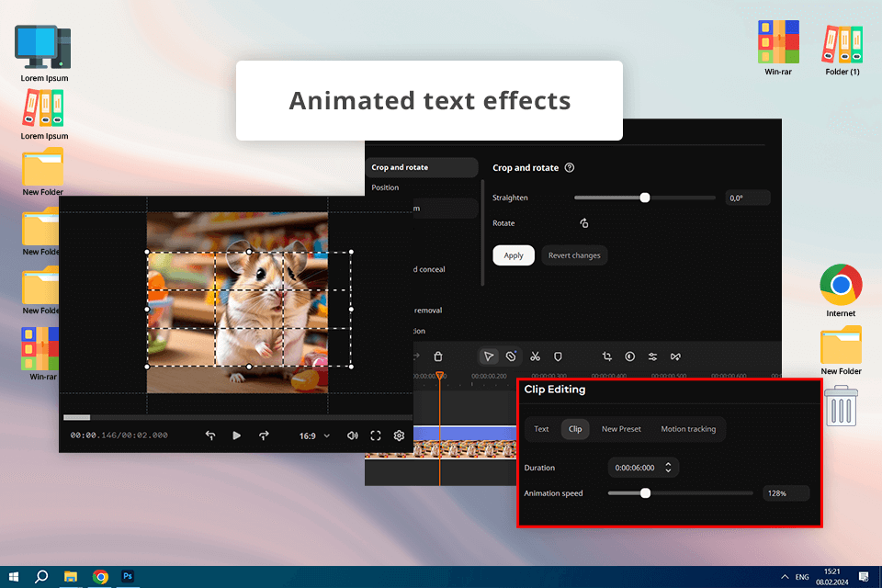Screen dimensions: 882x588
Task: Open the notification center icon
Action: 864,577
